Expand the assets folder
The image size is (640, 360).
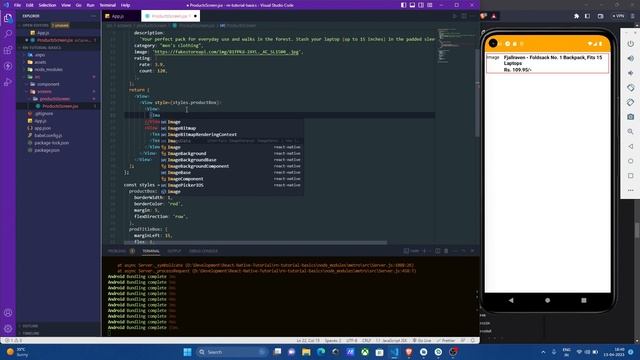pyautogui.click(x=40, y=62)
